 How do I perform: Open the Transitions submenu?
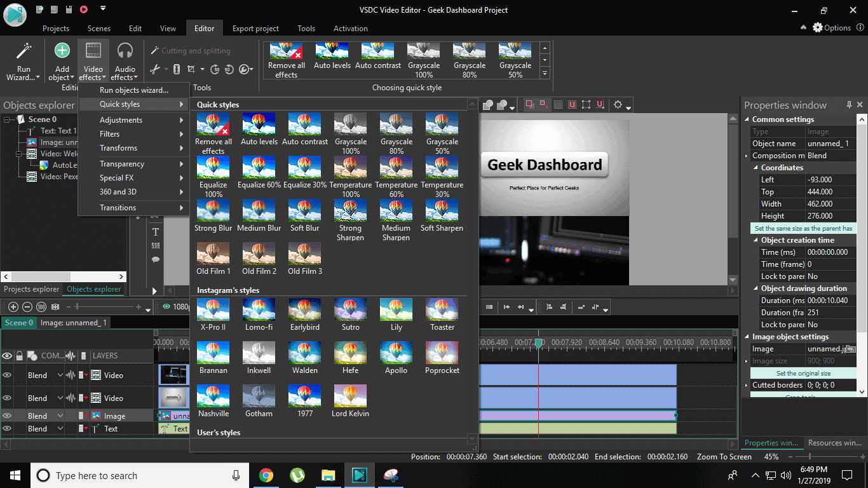tap(134, 208)
